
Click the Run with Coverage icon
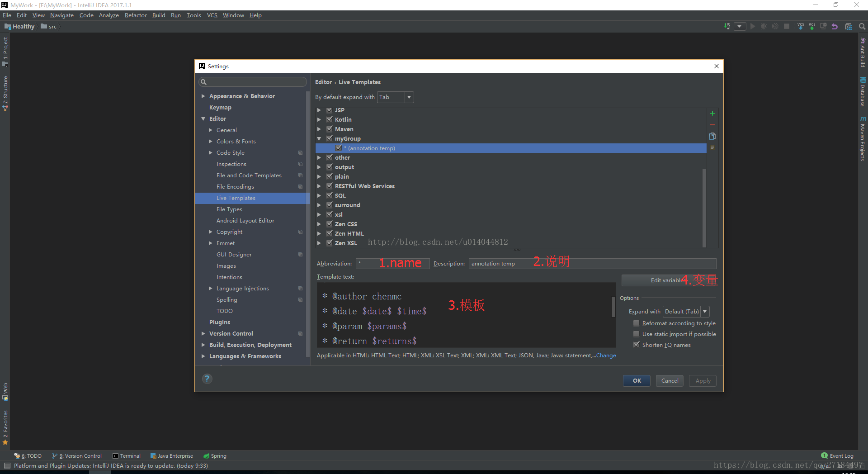(775, 26)
